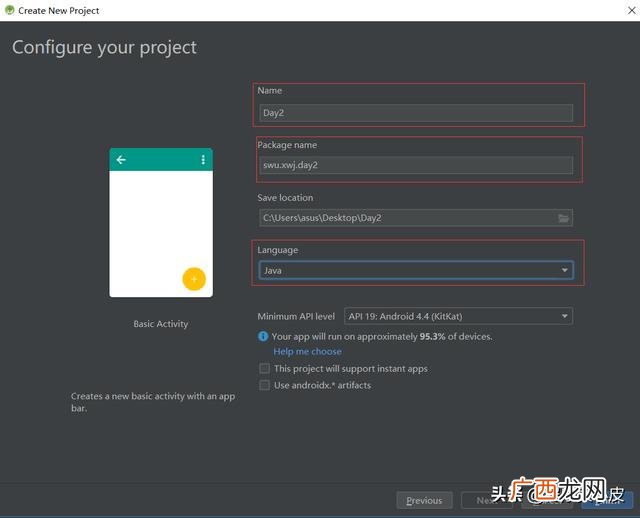Viewport: 640px width, 518px height.
Task: Click the Configure your project heading
Action: 104,48
